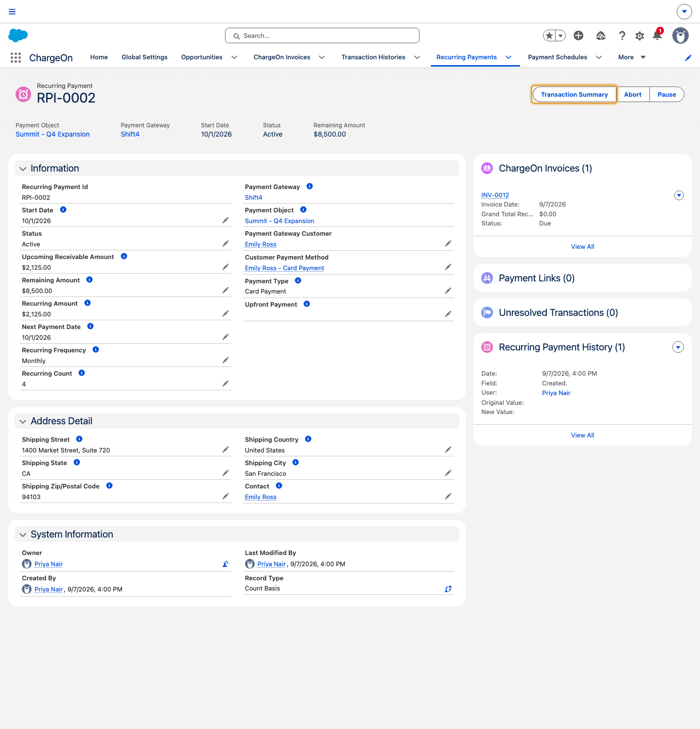
Task: Click the Search input field
Action: coord(322,35)
